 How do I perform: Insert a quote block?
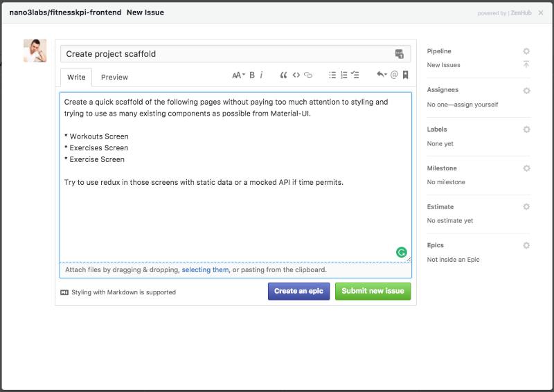coord(283,75)
